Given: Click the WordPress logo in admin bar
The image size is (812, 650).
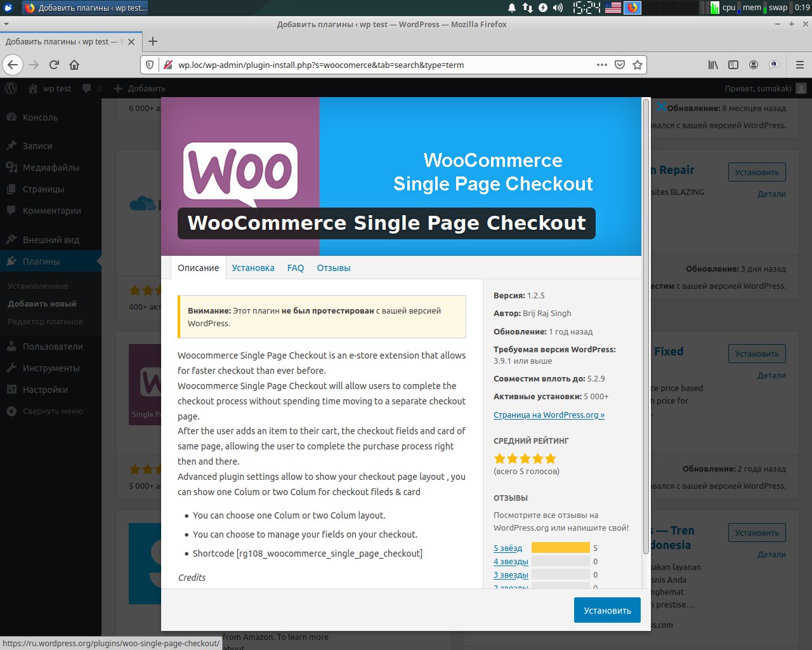Looking at the screenshot, I should (11, 88).
